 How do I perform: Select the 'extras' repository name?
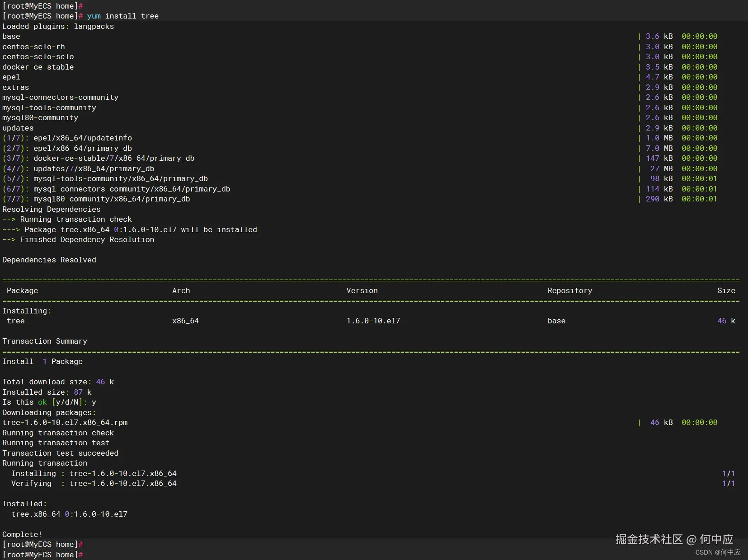click(x=16, y=88)
